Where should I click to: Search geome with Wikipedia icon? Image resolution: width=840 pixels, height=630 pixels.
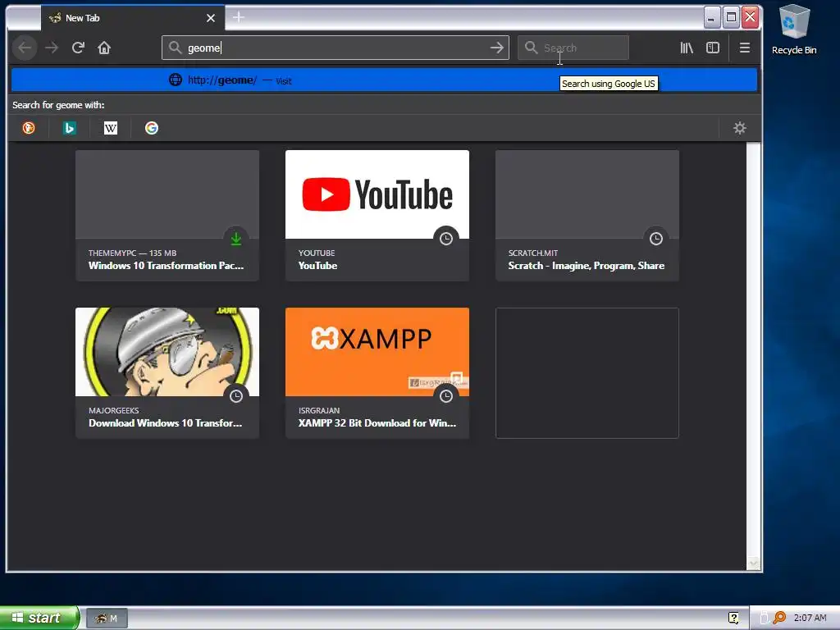111,128
